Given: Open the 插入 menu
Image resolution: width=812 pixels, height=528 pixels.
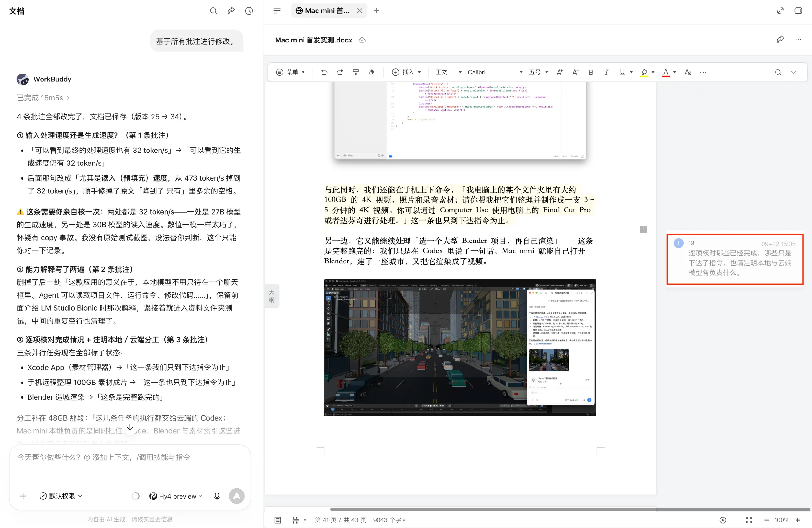Looking at the screenshot, I should tap(406, 72).
